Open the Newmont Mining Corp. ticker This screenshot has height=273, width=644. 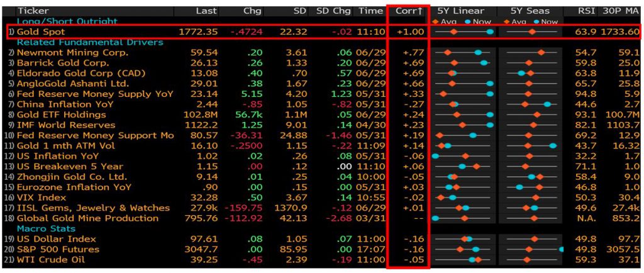pos(73,53)
